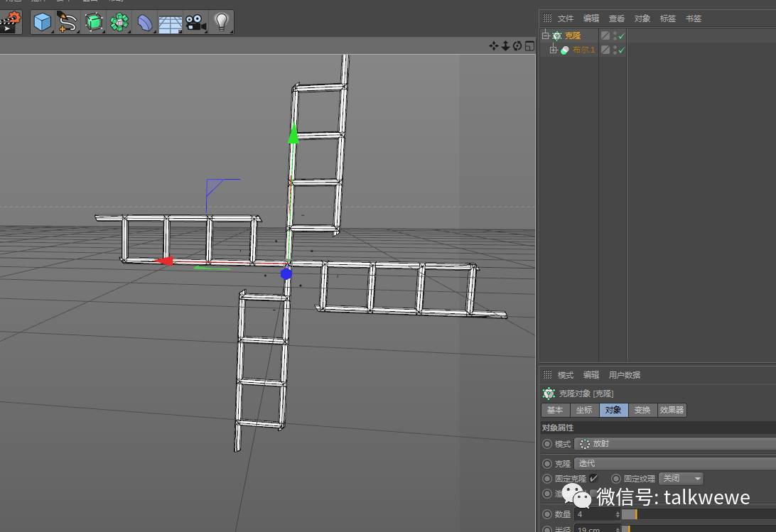Select the 克隆 object name in tree
This screenshot has height=532, width=776.
coord(573,36)
